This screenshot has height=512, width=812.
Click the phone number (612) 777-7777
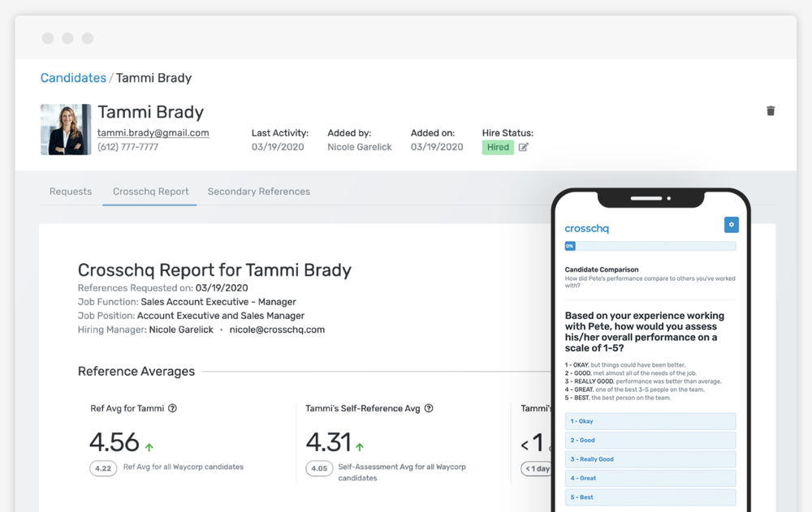tap(128, 147)
